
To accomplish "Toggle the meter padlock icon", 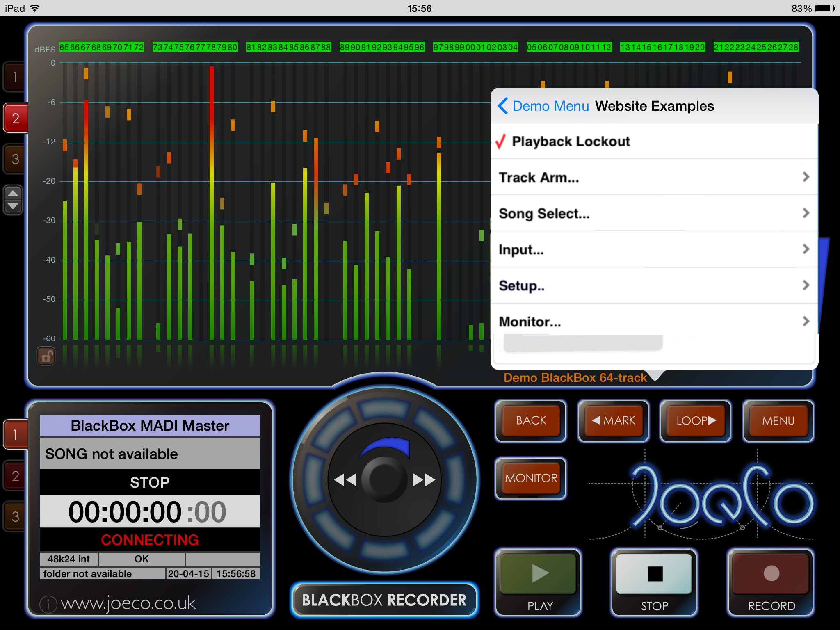I will 46,356.
